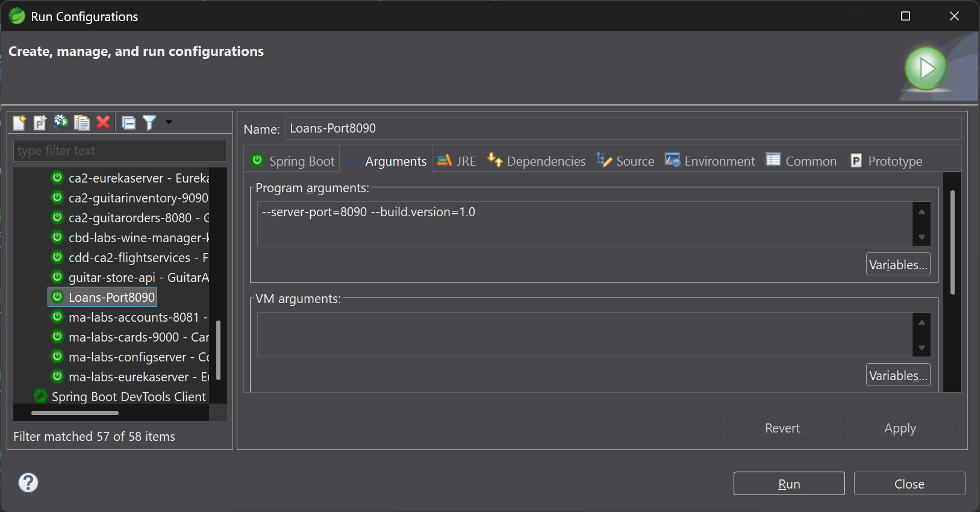Select cbd-labs-wine-manager configuration
The width and height of the screenshot is (980, 512).
[130, 238]
